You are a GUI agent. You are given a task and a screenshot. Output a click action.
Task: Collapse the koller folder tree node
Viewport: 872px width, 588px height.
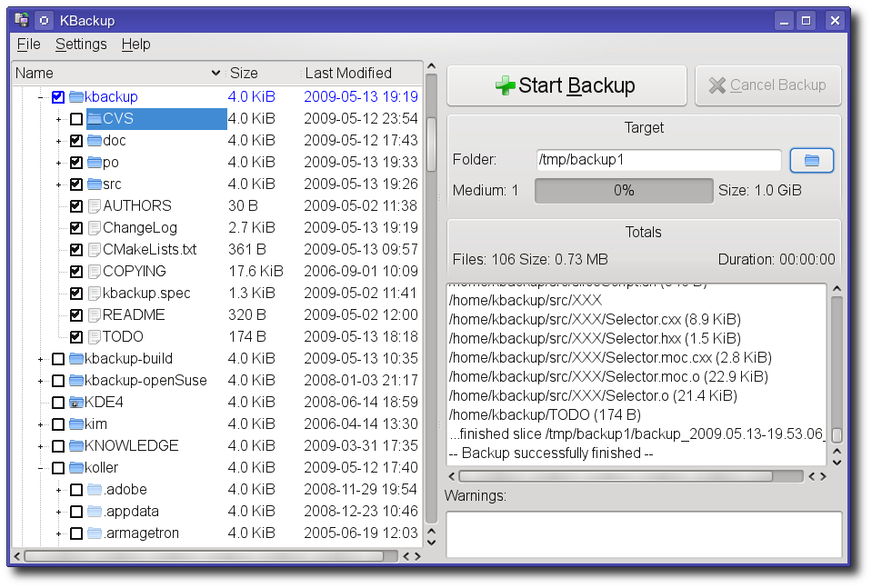(40, 468)
